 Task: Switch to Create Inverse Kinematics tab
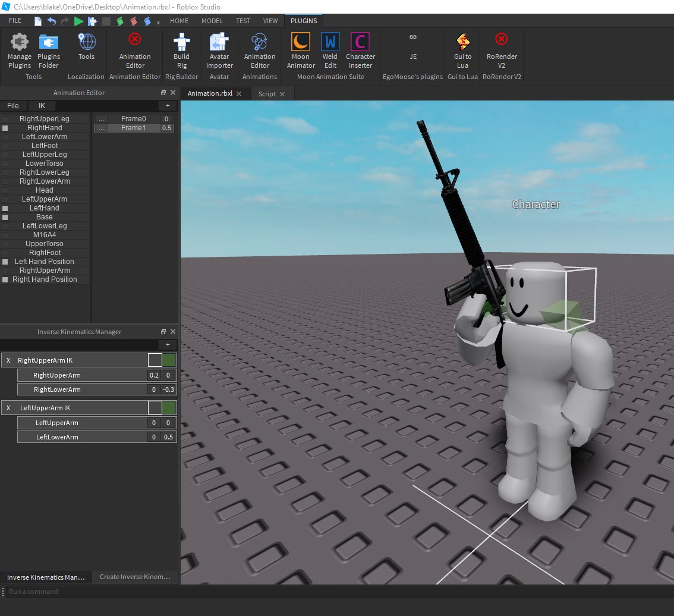135,577
